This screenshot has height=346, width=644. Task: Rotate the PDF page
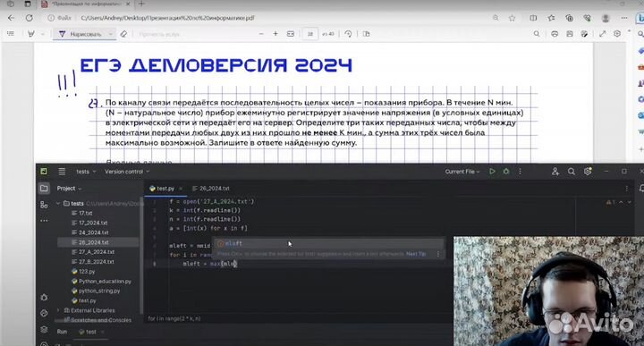348,34
